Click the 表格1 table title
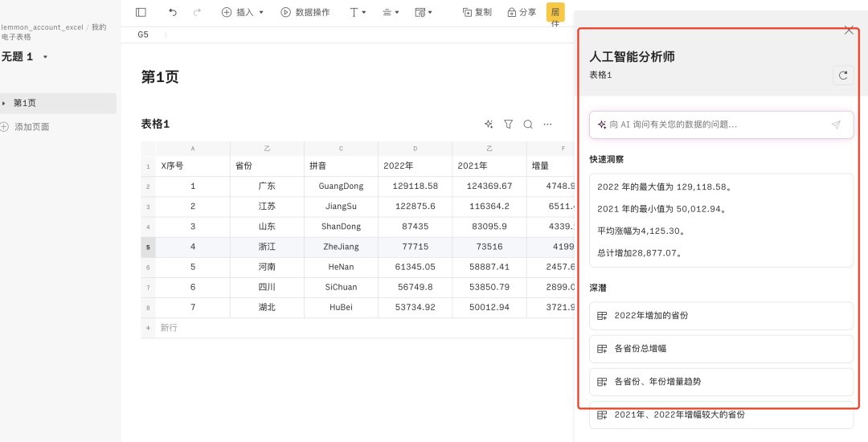 coord(156,125)
